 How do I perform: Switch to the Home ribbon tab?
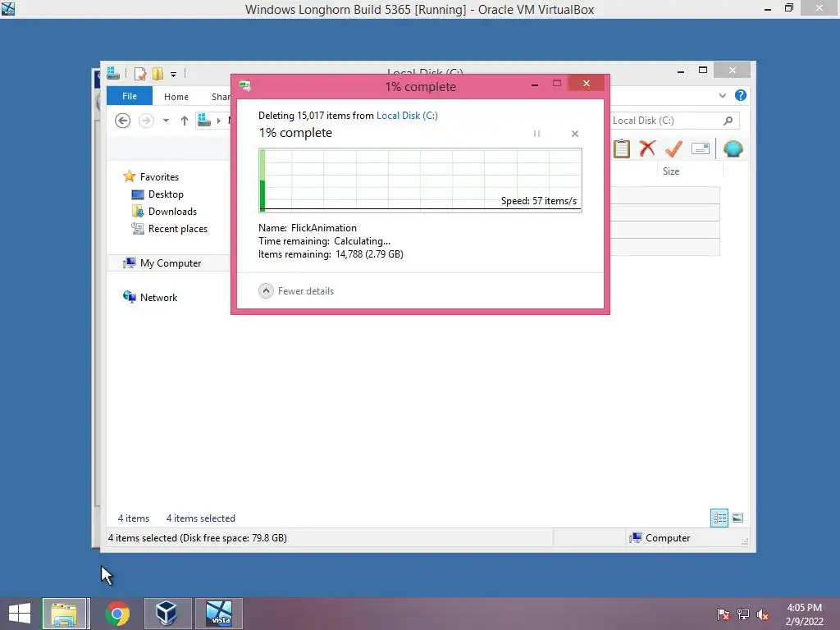(176, 97)
